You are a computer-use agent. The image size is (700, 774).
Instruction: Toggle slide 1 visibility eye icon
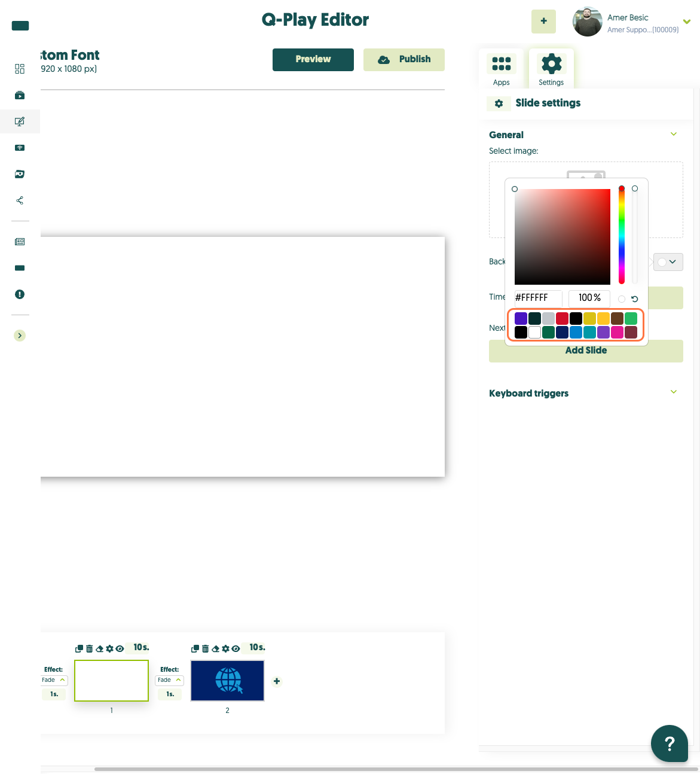coord(120,648)
